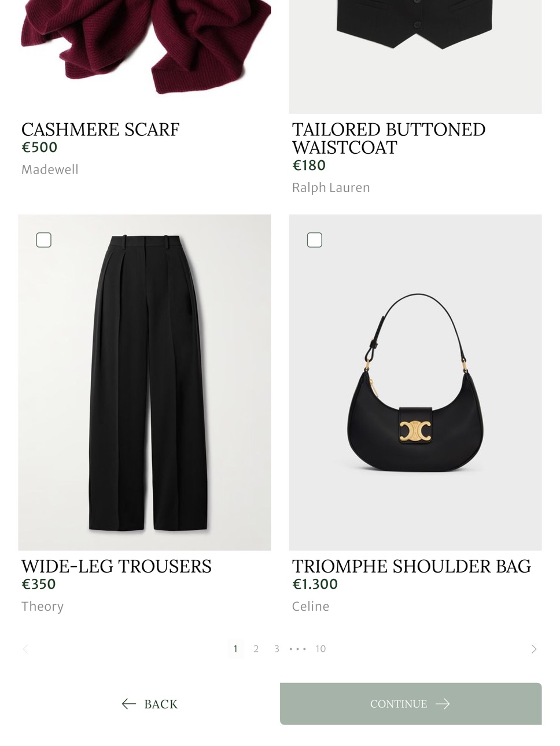Check the Wide-Leg Trousers selection box
Image resolution: width=560 pixels, height=746 pixels.
click(44, 240)
